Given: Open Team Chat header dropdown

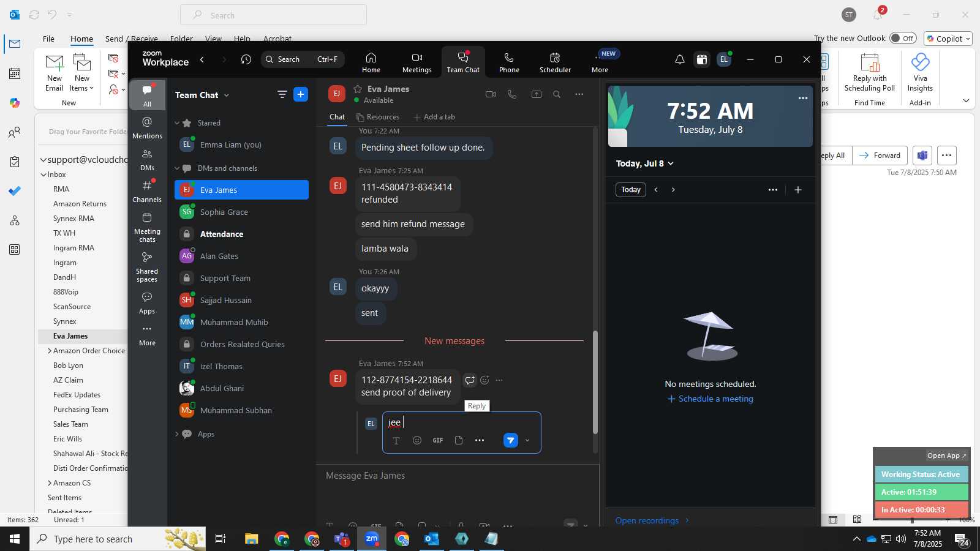Looking at the screenshot, I should (x=227, y=95).
